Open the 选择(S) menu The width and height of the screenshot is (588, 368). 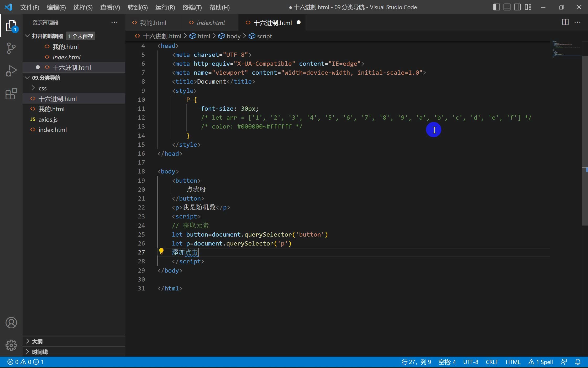[x=83, y=7]
